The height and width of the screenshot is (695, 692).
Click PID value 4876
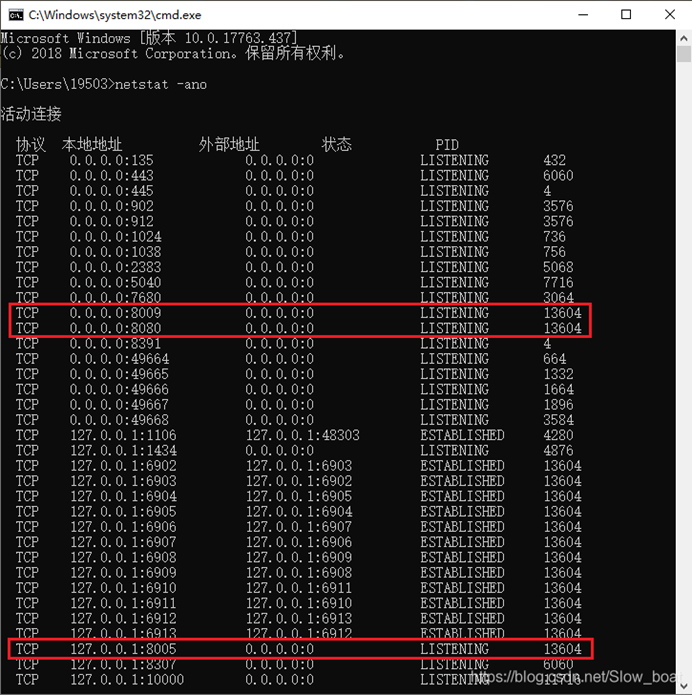(559, 450)
